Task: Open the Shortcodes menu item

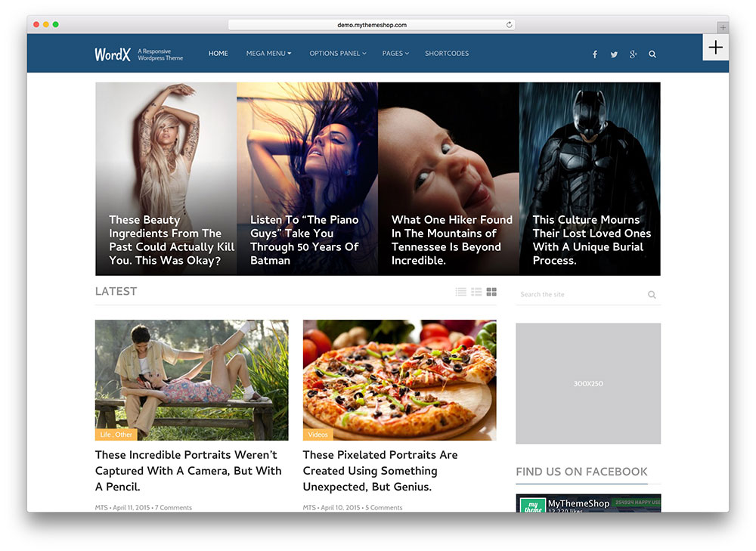Action: point(447,54)
